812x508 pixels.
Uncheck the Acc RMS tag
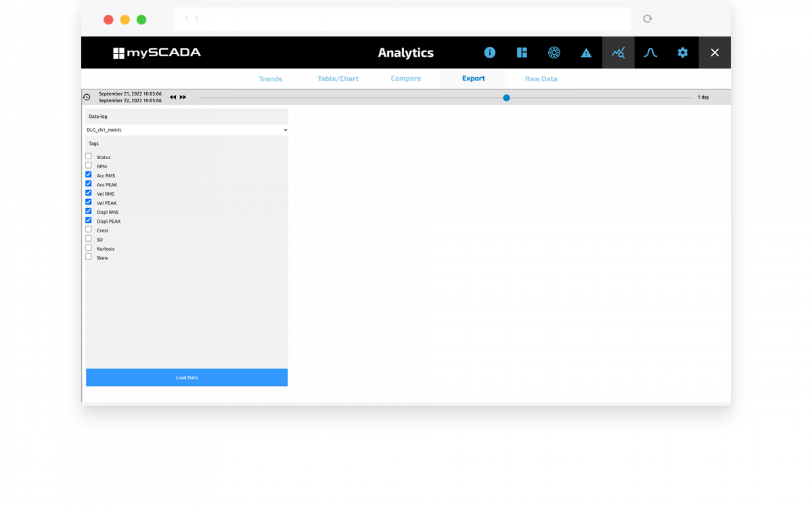[x=89, y=175]
